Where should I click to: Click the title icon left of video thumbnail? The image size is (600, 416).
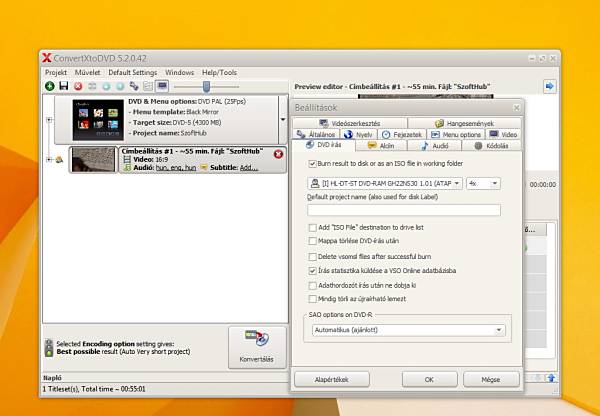[60, 160]
